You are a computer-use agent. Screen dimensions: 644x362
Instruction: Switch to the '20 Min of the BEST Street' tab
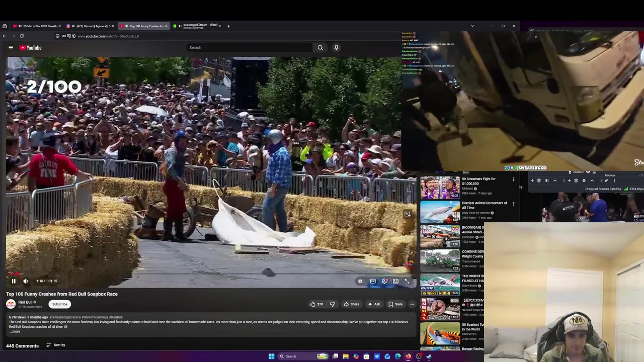click(36, 26)
